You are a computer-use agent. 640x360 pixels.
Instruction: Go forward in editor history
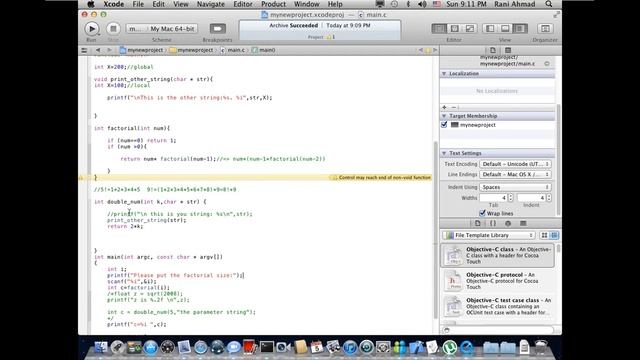[x=109, y=50]
